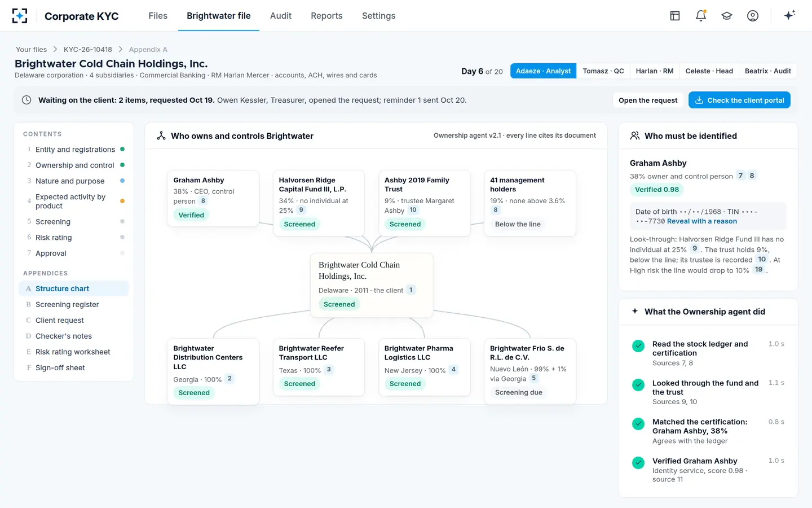Image resolution: width=812 pixels, height=508 pixels.
Task: Click the ownership tree icon beside panel title
Action: tap(161, 135)
